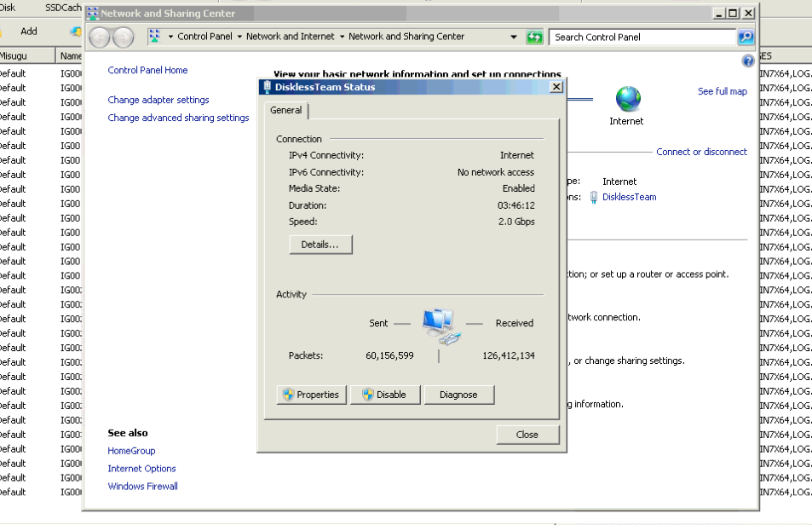Click the green refresh icon in address bar
The height and width of the screenshot is (525, 812).
[534, 37]
